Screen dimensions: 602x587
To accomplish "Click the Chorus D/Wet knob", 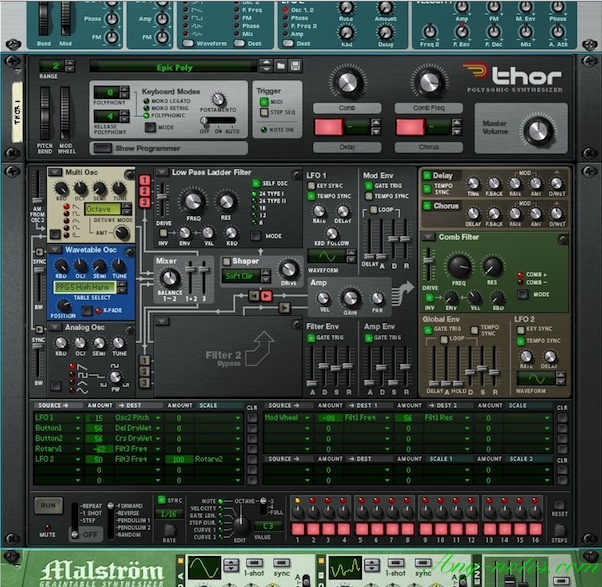I will [556, 213].
